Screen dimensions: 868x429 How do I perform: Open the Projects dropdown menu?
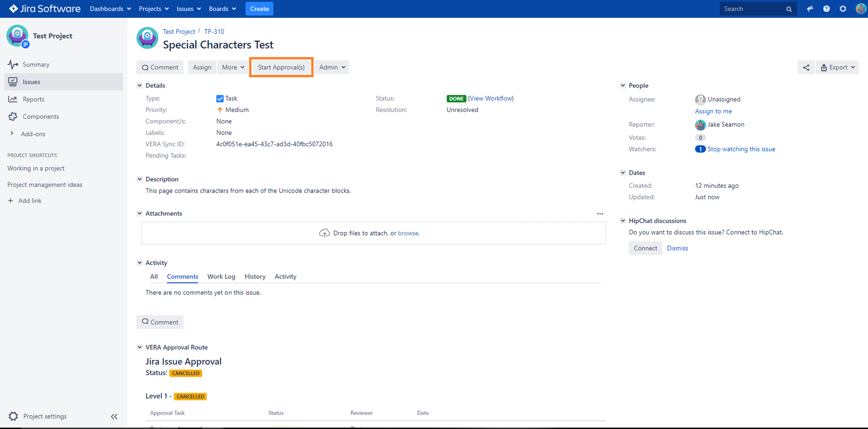[x=154, y=9]
